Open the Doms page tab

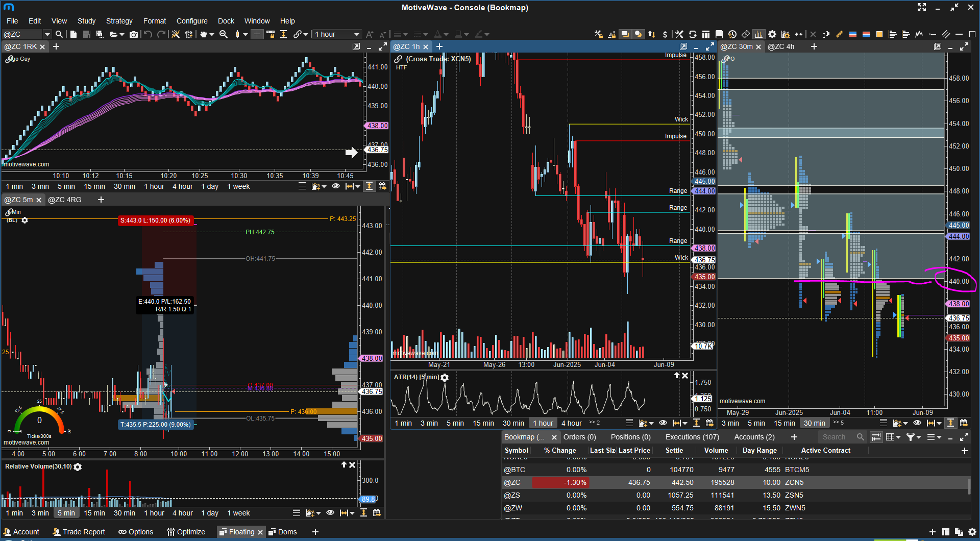pos(283,532)
